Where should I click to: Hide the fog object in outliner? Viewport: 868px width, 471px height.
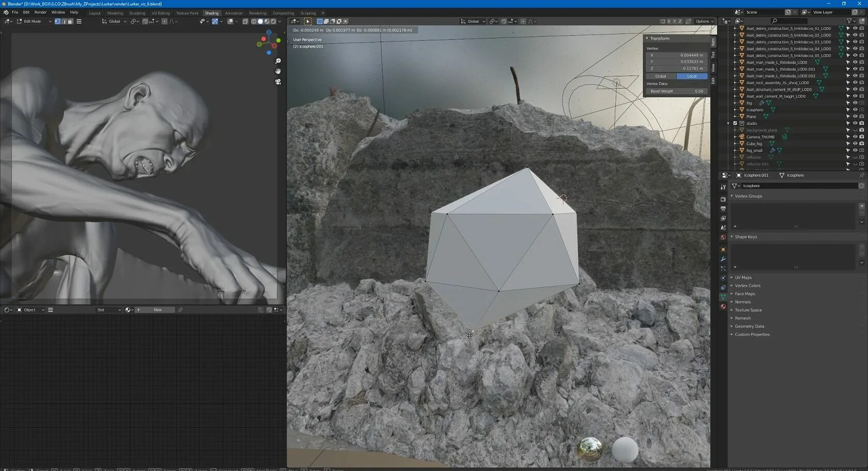pyautogui.click(x=855, y=103)
